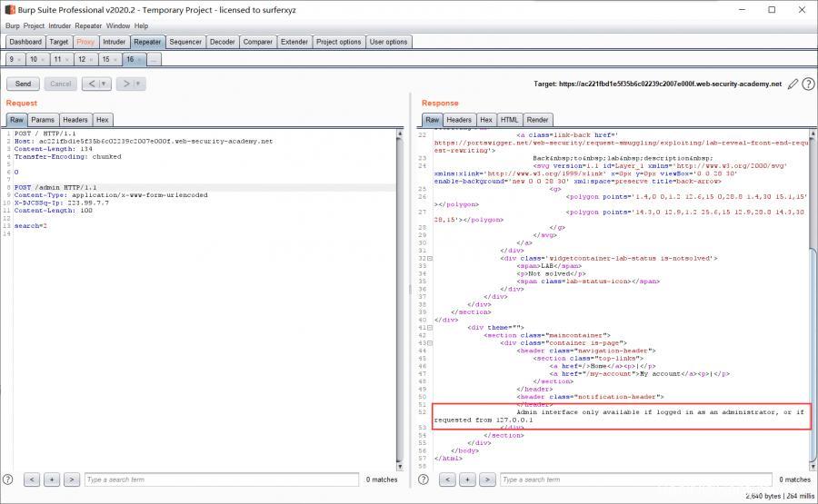Add a new Repeater tab with the ... tab

pos(154,59)
